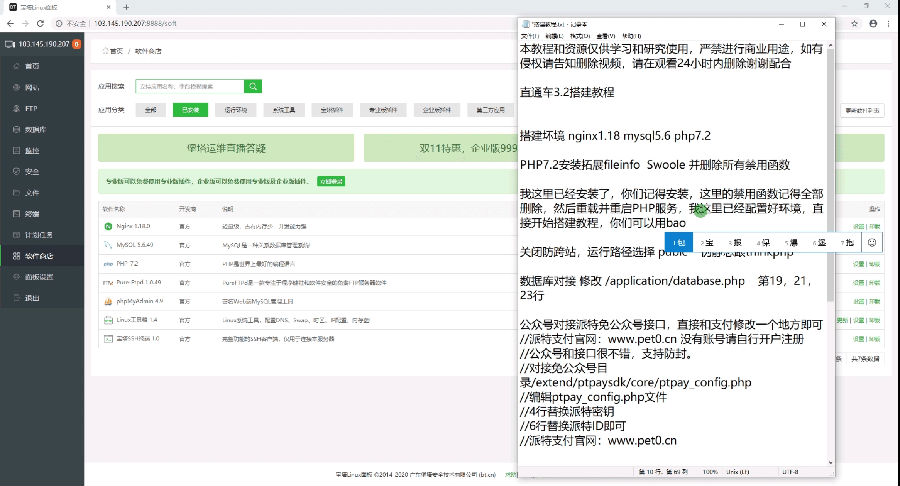900x486 pixels.
Task: Choose IME candidate 1 包
Action: tap(679, 243)
